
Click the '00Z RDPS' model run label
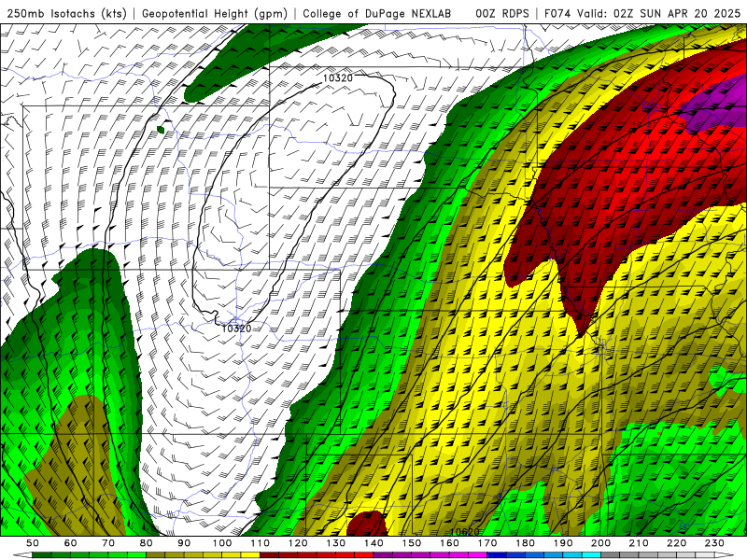click(502, 13)
